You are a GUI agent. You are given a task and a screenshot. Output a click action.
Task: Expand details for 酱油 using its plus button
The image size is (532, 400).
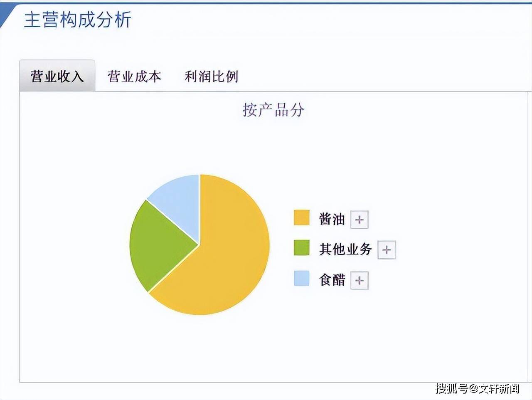tap(359, 220)
